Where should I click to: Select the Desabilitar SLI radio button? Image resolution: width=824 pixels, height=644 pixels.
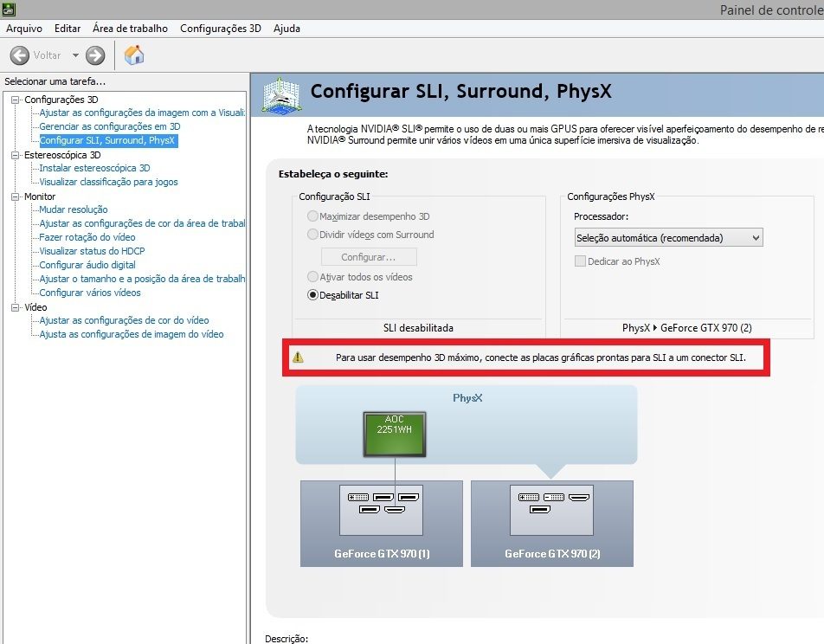pyautogui.click(x=312, y=295)
